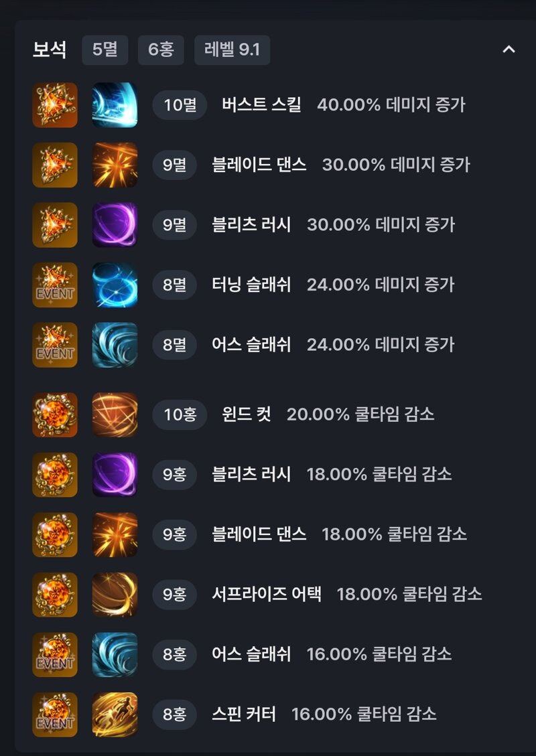Collapse the 보석 section with the chevron

[509, 49]
